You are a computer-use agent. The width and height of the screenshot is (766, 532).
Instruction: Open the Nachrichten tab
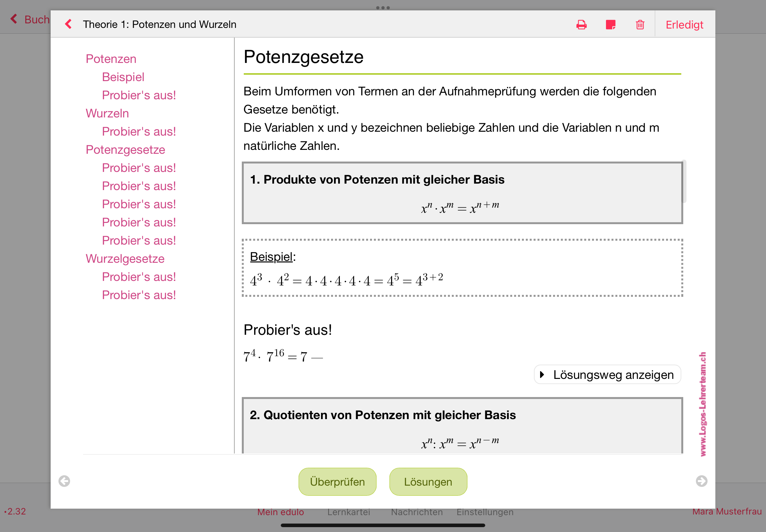point(417,512)
